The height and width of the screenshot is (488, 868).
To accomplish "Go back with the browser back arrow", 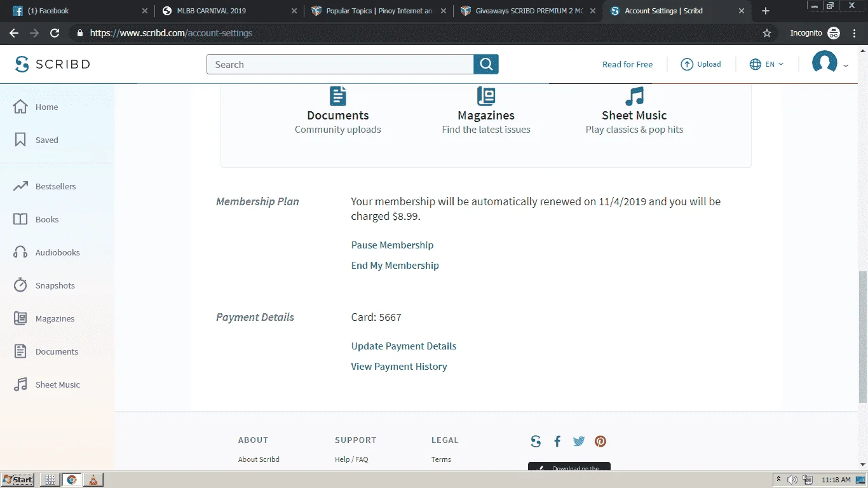I will point(14,33).
